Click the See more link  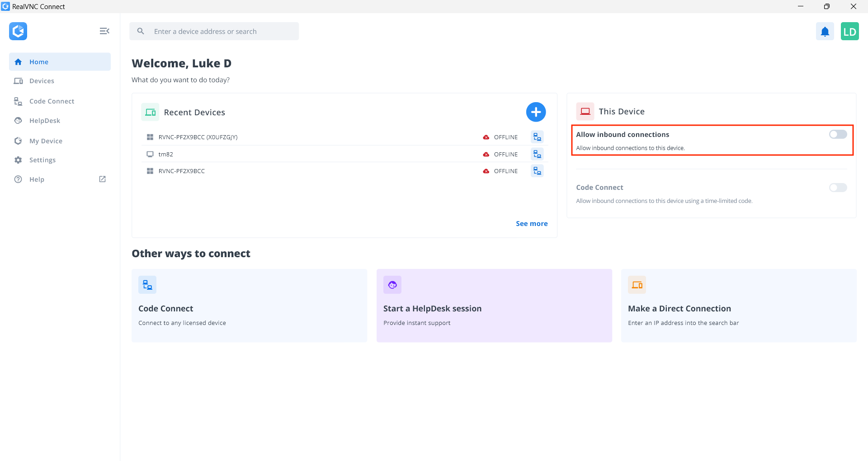pyautogui.click(x=531, y=224)
